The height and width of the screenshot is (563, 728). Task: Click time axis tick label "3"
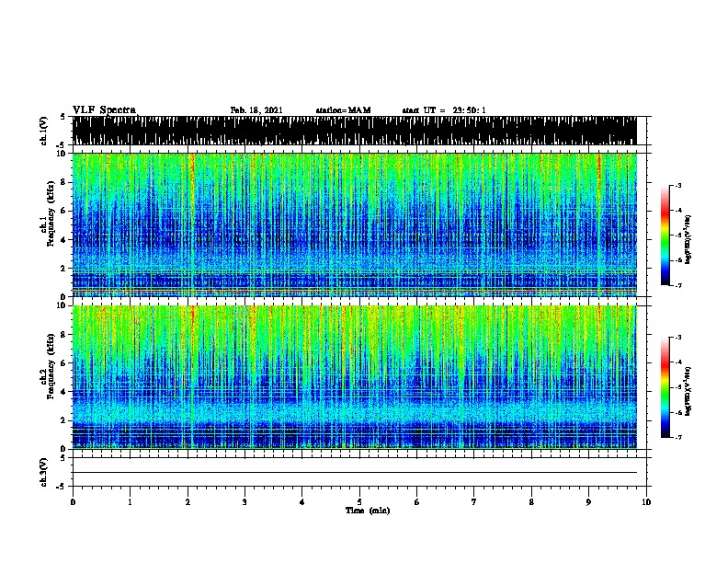(245, 501)
